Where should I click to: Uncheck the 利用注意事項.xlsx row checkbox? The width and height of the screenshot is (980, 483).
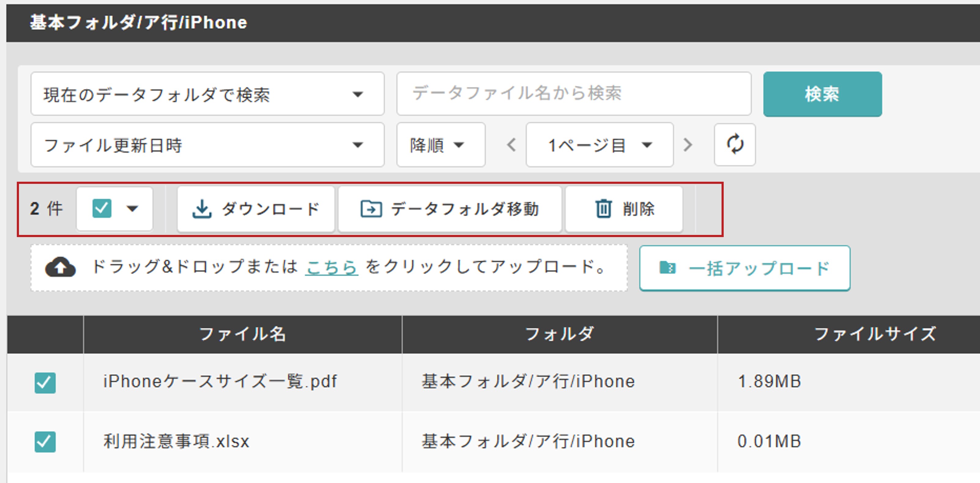tap(45, 441)
